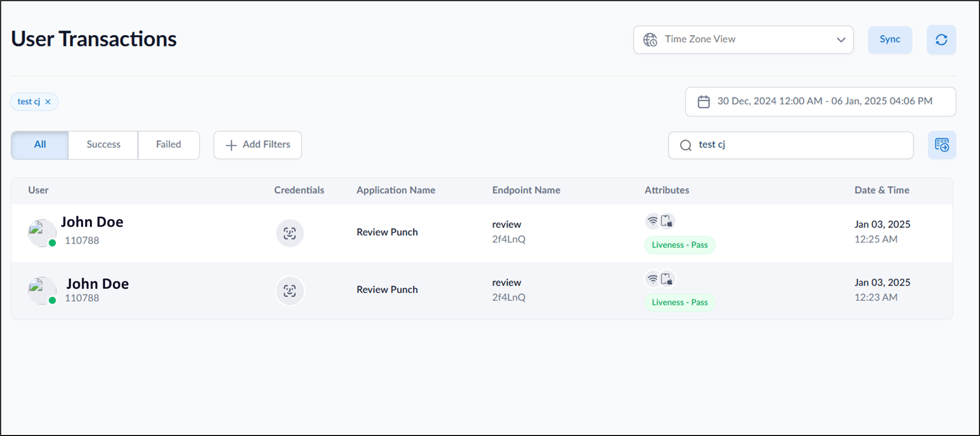980x436 pixels.
Task: Click the Sync button
Action: click(x=890, y=40)
